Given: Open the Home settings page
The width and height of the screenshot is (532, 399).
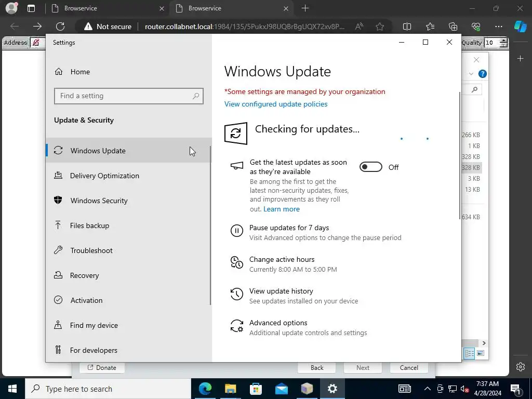Looking at the screenshot, I should point(80,72).
